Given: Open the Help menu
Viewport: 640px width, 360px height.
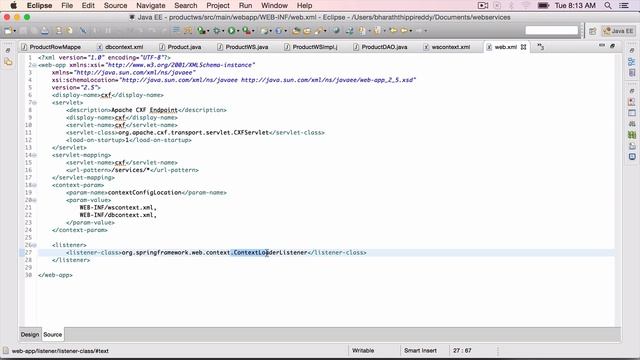Looking at the screenshot, I should 304,6.
